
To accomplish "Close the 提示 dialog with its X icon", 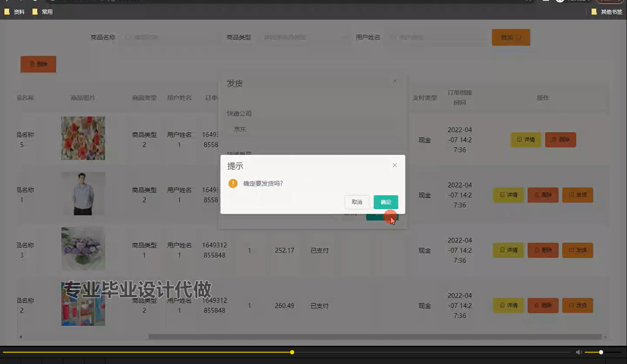I will click(x=395, y=165).
